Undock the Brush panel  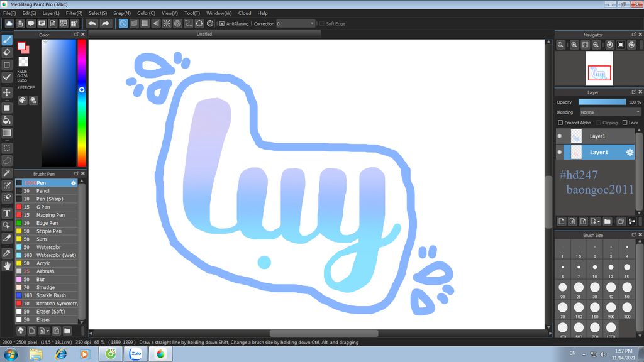[76, 173]
